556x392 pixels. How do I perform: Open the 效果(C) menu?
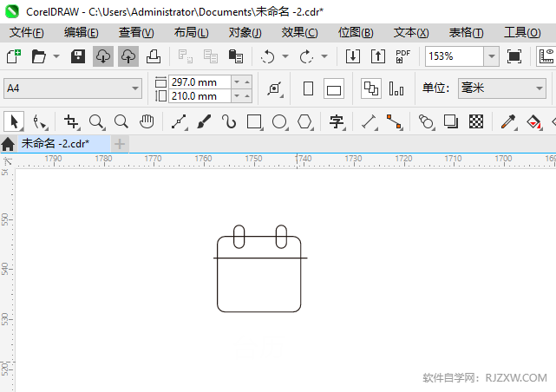pos(300,33)
